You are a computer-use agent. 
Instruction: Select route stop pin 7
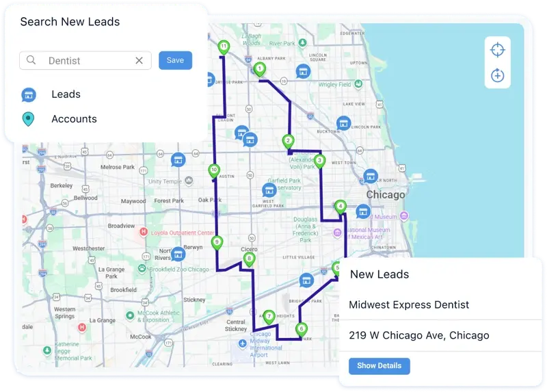269,317
